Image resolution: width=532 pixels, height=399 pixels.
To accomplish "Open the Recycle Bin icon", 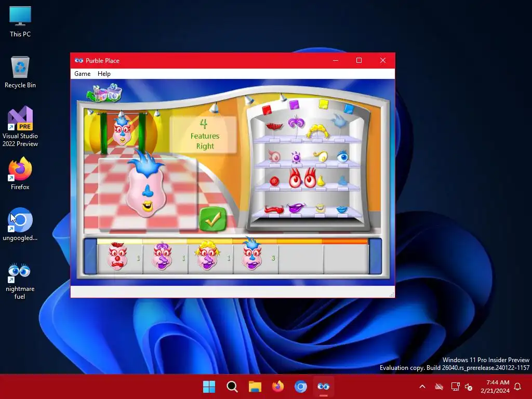I will point(20,72).
